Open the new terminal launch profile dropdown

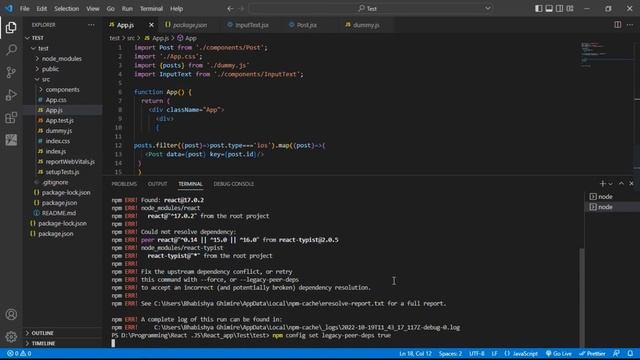610,184
